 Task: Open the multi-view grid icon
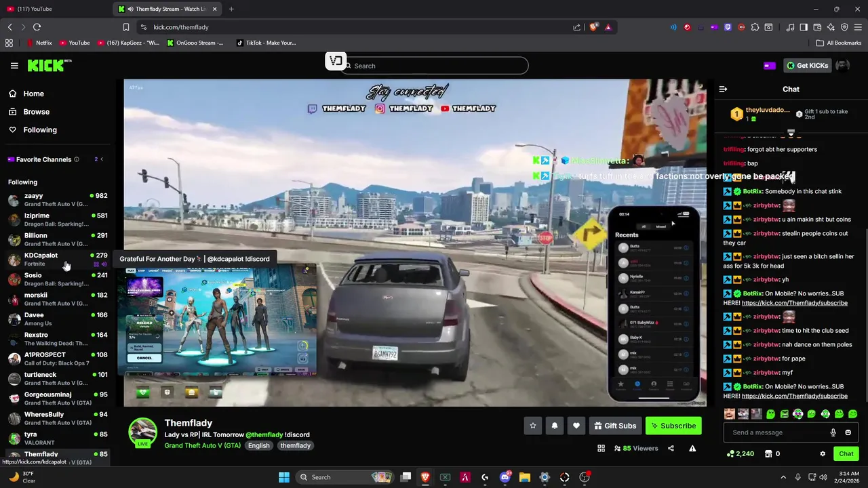601,448
